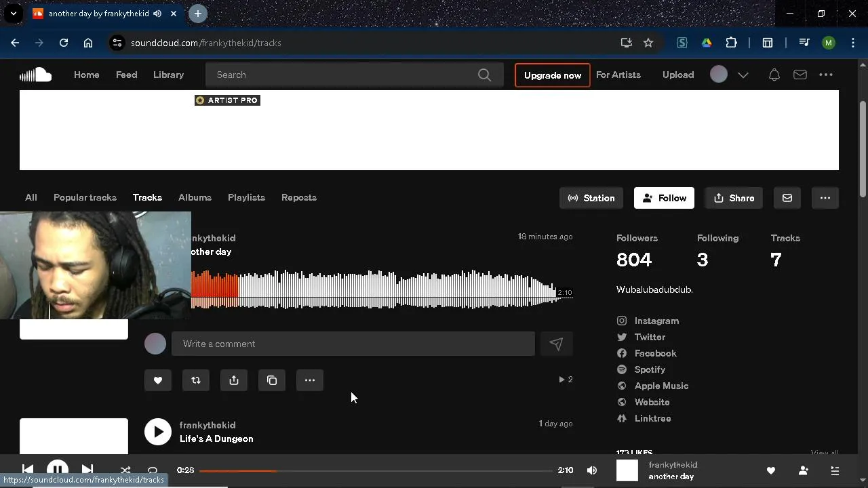The width and height of the screenshot is (868, 488).
Task: Open the Library page
Action: pos(168,75)
